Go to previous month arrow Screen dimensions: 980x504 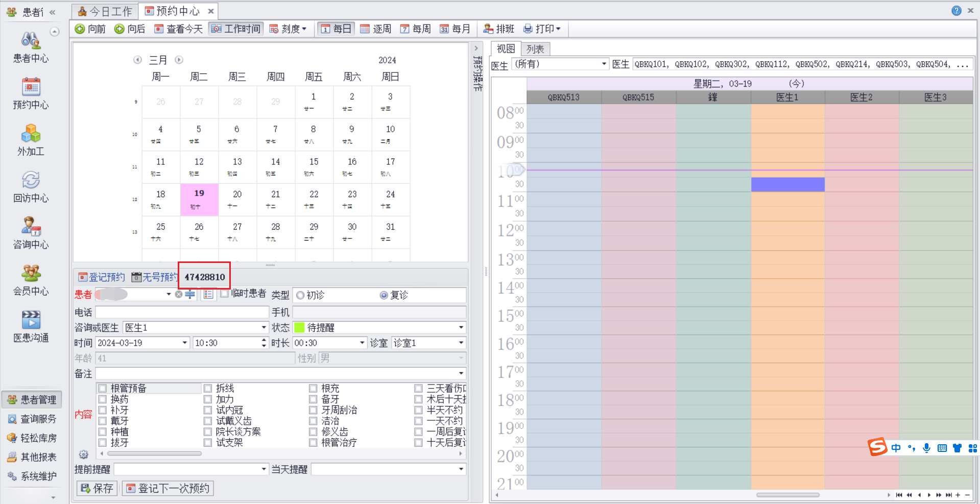(137, 60)
